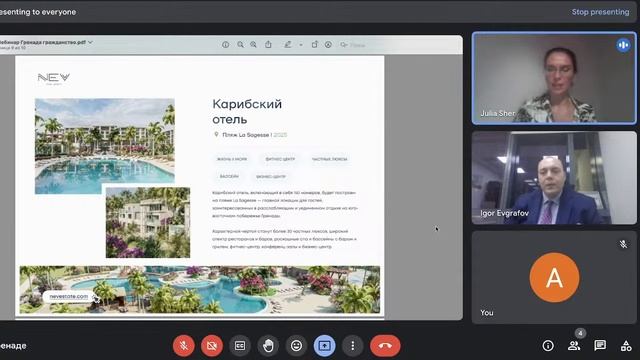640x360 pixels.
Task: Click the NEV logo on the slide
Action: pyautogui.click(x=53, y=78)
